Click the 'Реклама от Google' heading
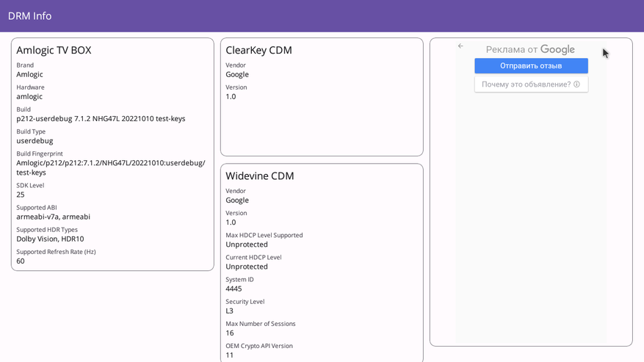This screenshot has width=644, height=362. click(530, 49)
